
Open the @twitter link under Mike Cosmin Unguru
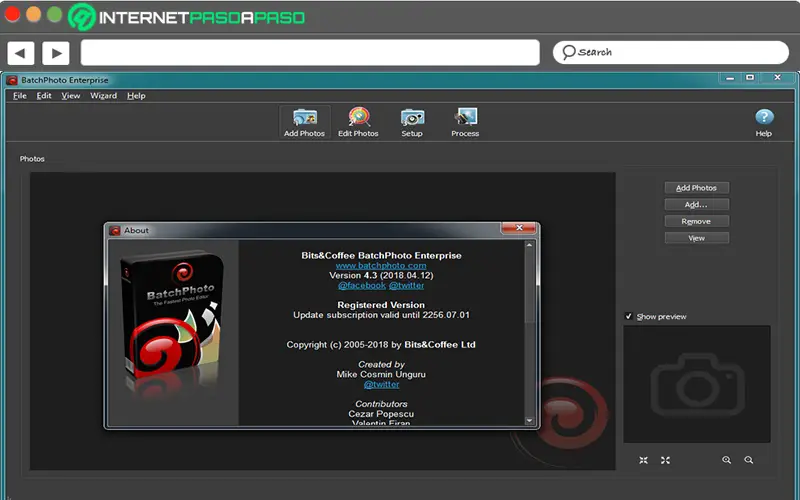pos(381,384)
